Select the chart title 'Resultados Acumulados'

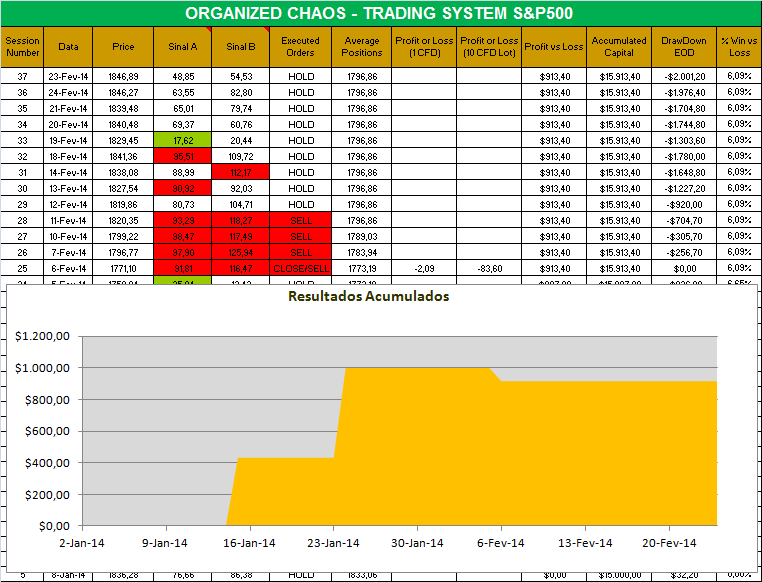coord(368,296)
